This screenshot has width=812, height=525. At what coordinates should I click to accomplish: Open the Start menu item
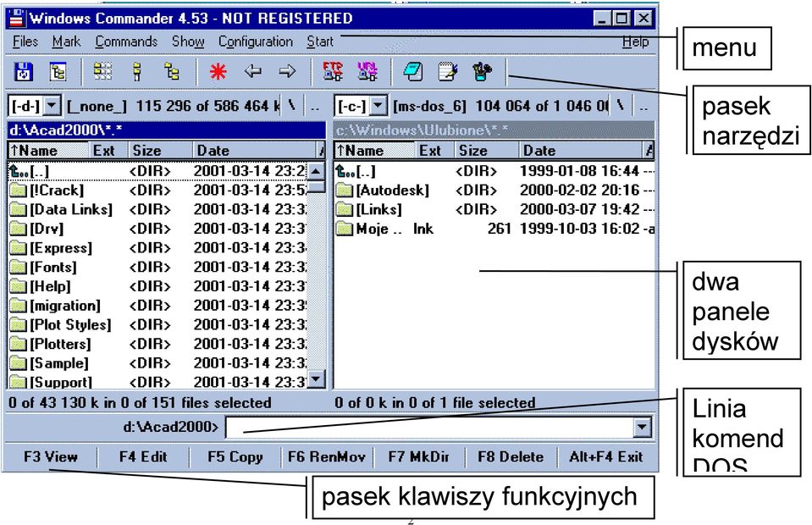coord(320,41)
